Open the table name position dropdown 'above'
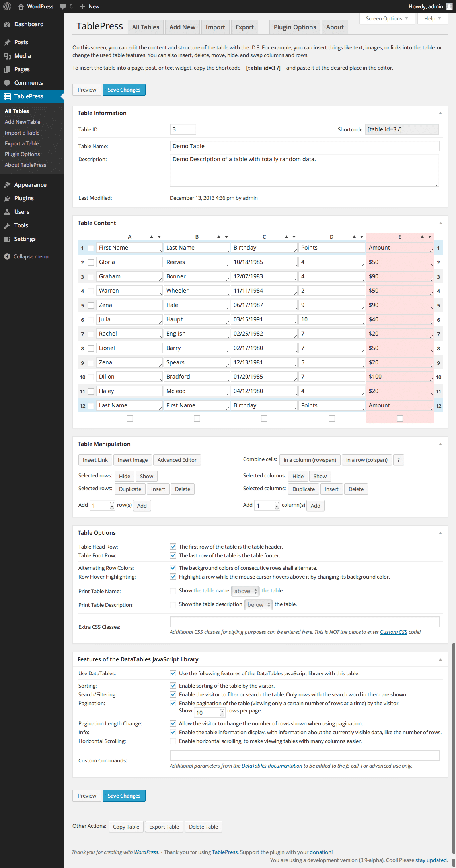 pyautogui.click(x=245, y=591)
